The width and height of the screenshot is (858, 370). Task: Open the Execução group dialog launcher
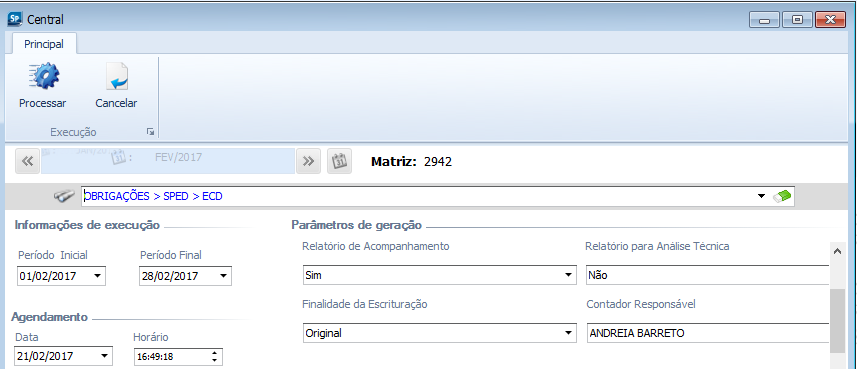150,132
